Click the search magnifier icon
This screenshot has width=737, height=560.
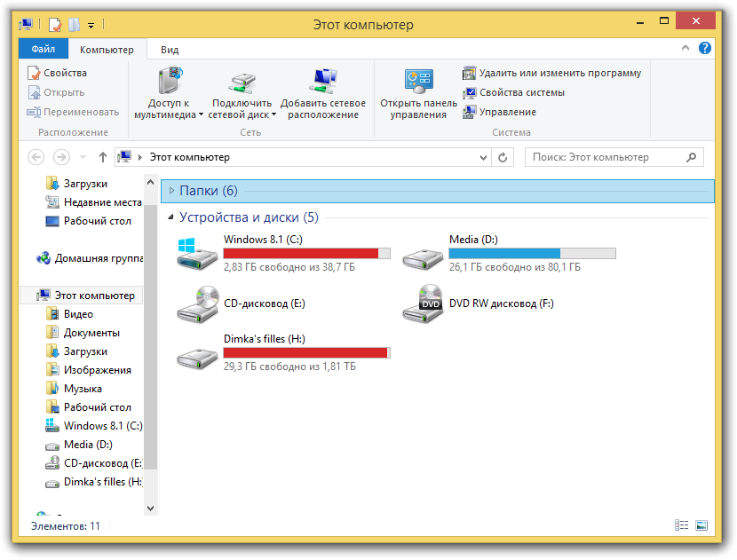[691, 157]
